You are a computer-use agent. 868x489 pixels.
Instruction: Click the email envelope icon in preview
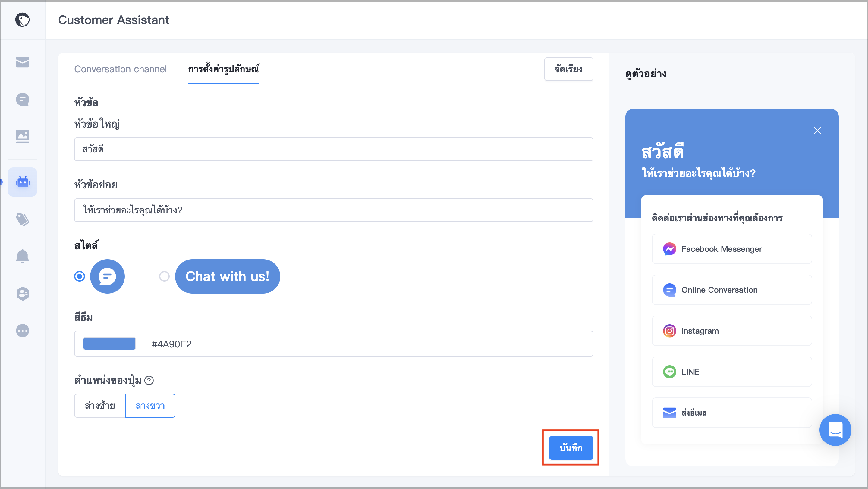coord(669,413)
